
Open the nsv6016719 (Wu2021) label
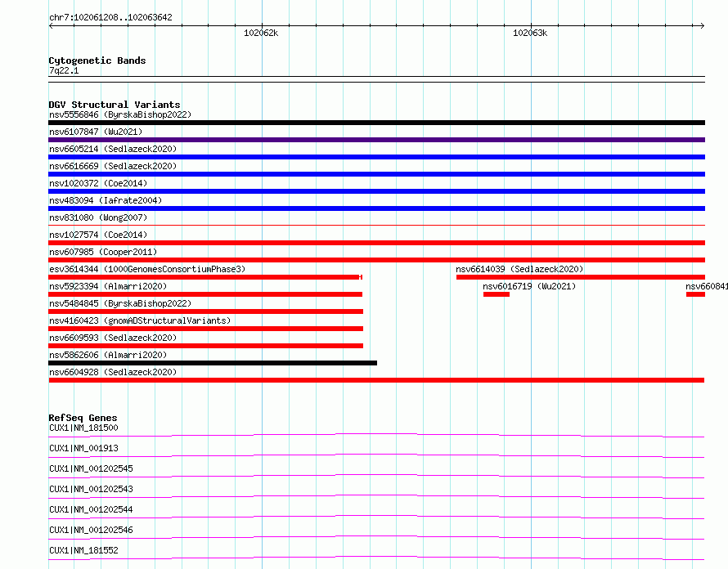pos(529,286)
